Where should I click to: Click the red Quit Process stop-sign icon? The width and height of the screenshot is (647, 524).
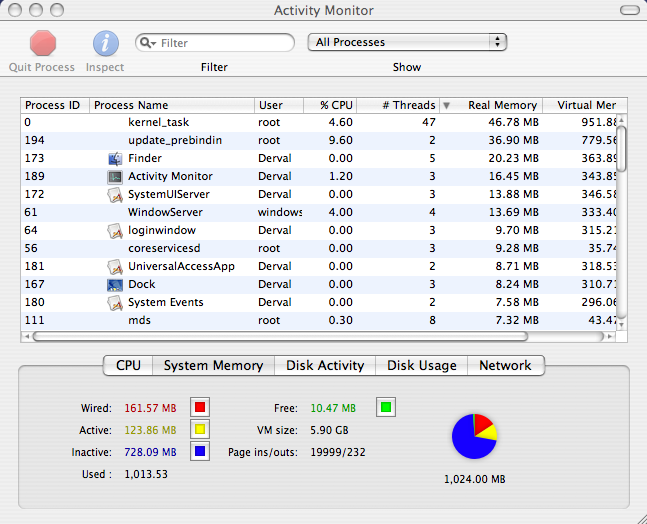click(43, 43)
